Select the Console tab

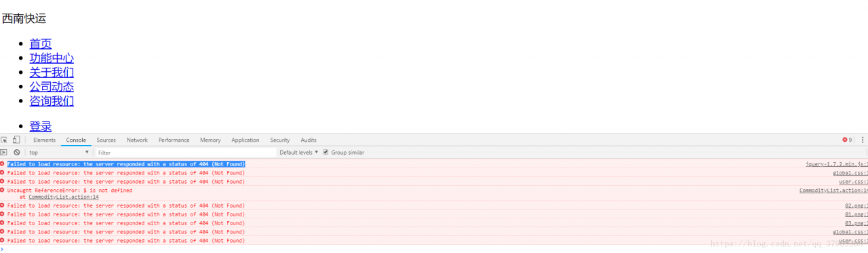point(76,140)
